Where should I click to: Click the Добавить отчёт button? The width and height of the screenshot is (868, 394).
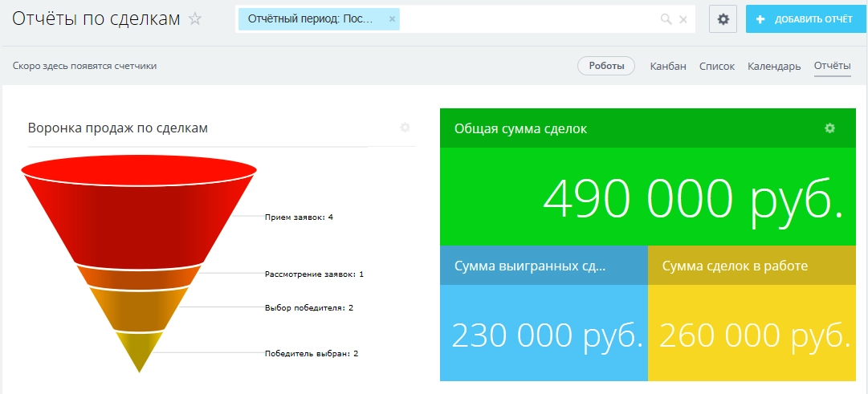[805, 19]
